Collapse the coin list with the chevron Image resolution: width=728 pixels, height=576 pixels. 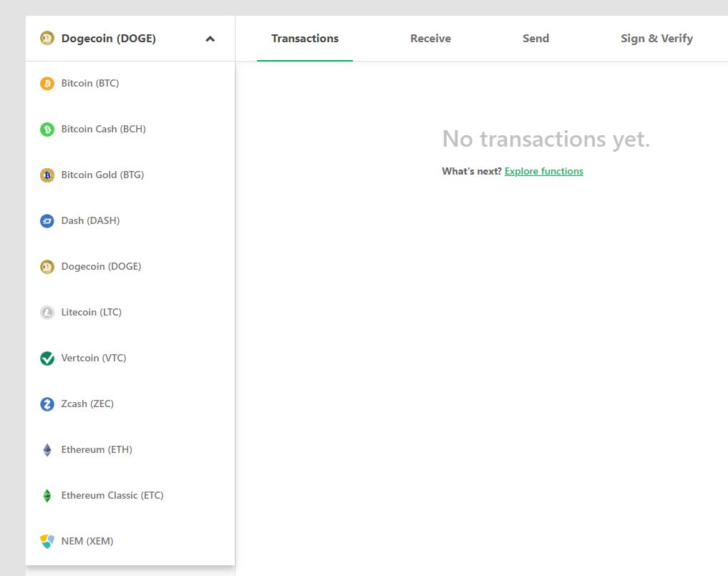(x=210, y=39)
